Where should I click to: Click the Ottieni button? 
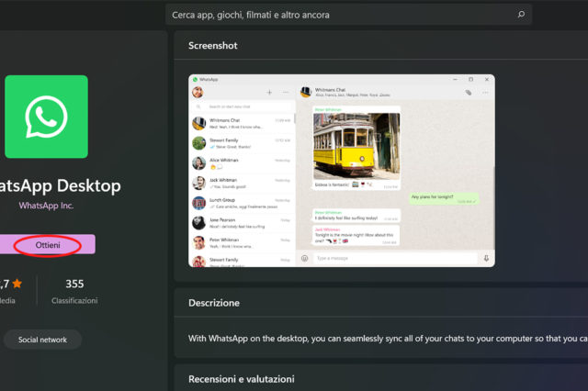coord(47,244)
